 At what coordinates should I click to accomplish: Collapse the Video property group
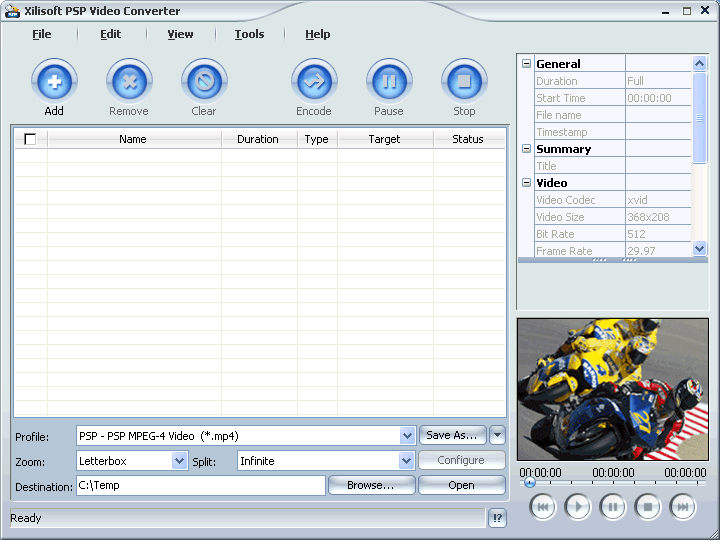pos(526,183)
